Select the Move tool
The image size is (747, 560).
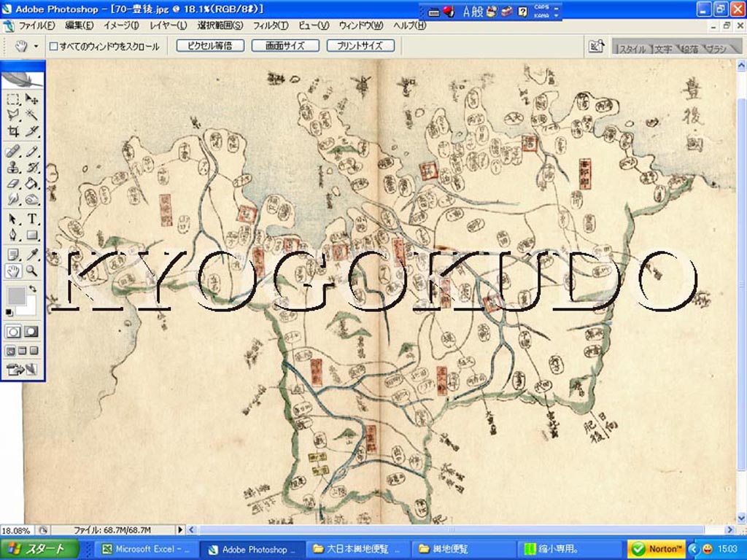tap(31, 99)
